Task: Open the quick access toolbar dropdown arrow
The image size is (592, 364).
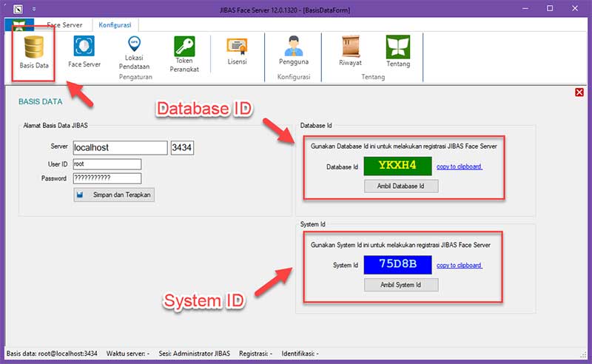Action: coord(33,9)
